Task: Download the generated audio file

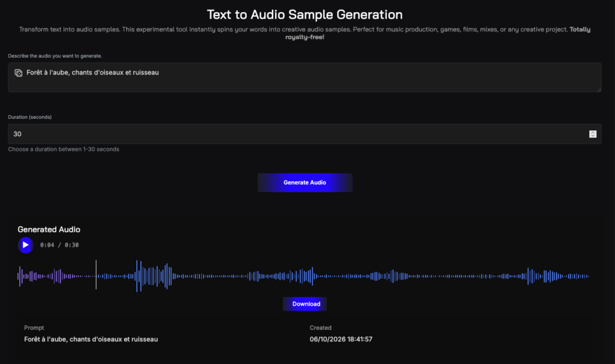Action: coord(304,304)
